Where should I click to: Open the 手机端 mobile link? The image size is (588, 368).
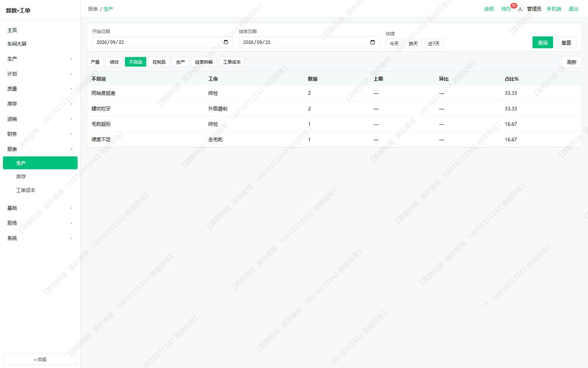pyautogui.click(x=554, y=9)
